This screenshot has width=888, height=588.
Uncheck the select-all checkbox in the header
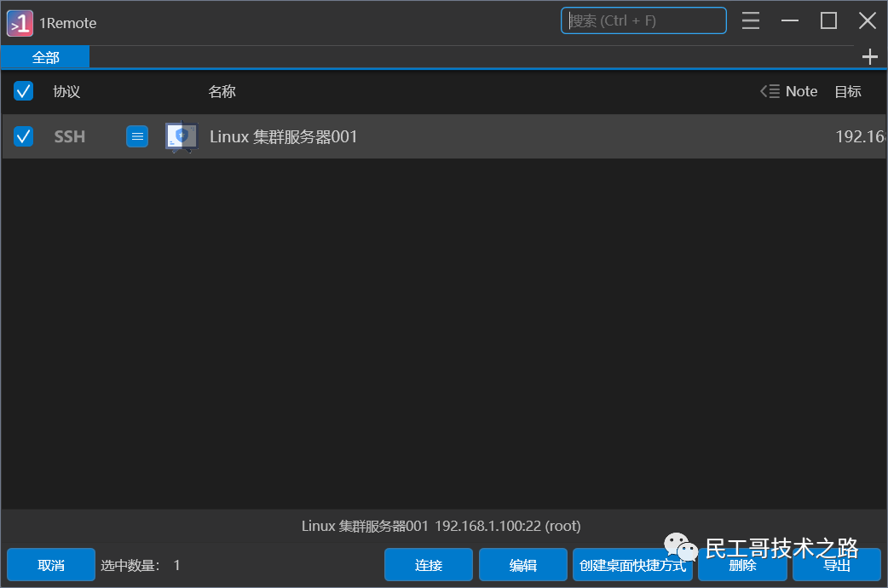[22, 90]
